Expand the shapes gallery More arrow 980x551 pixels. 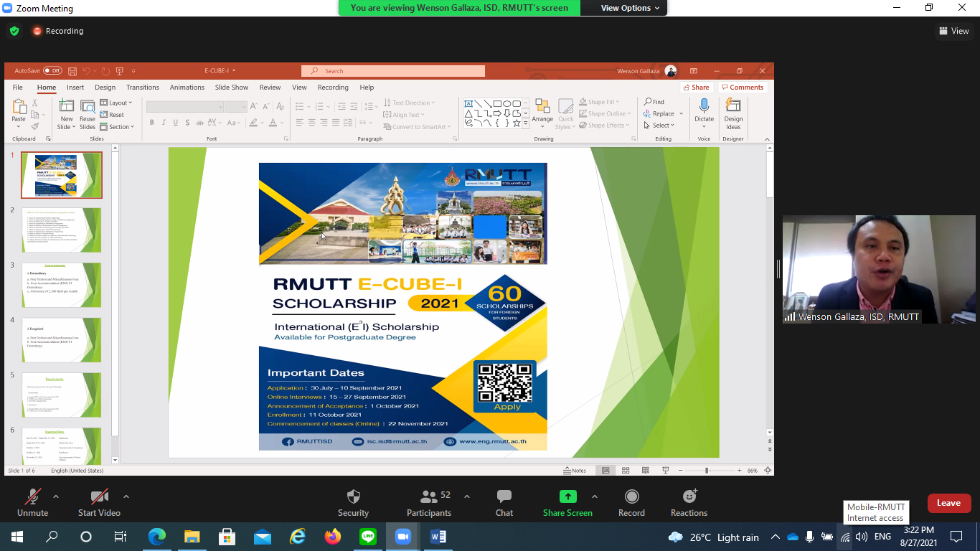(x=525, y=124)
